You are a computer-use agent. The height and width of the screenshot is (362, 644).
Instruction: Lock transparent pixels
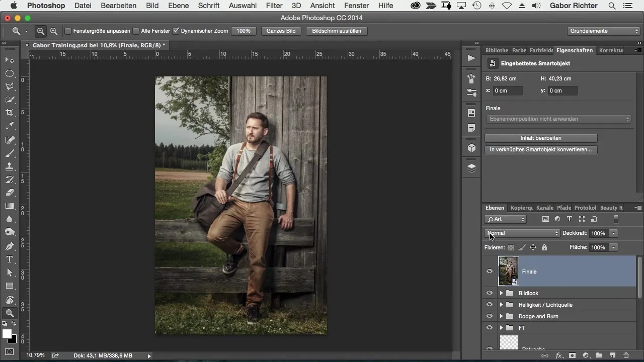(x=511, y=247)
